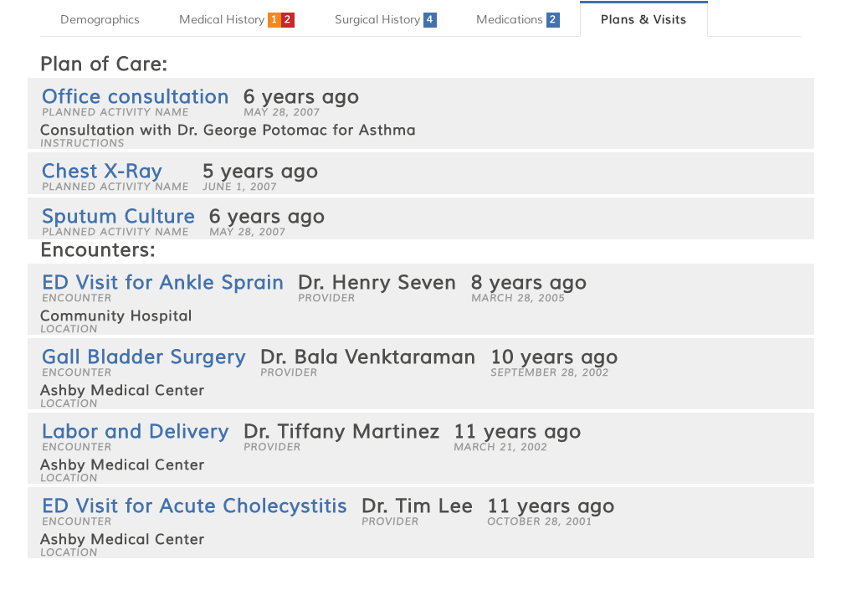The width and height of the screenshot is (841, 616).
Task: Open the Sputum Culture planned activity
Action: point(118,217)
